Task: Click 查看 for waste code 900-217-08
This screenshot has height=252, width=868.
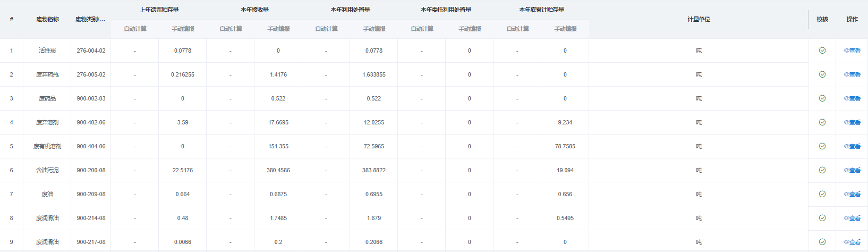Action: coord(852,242)
